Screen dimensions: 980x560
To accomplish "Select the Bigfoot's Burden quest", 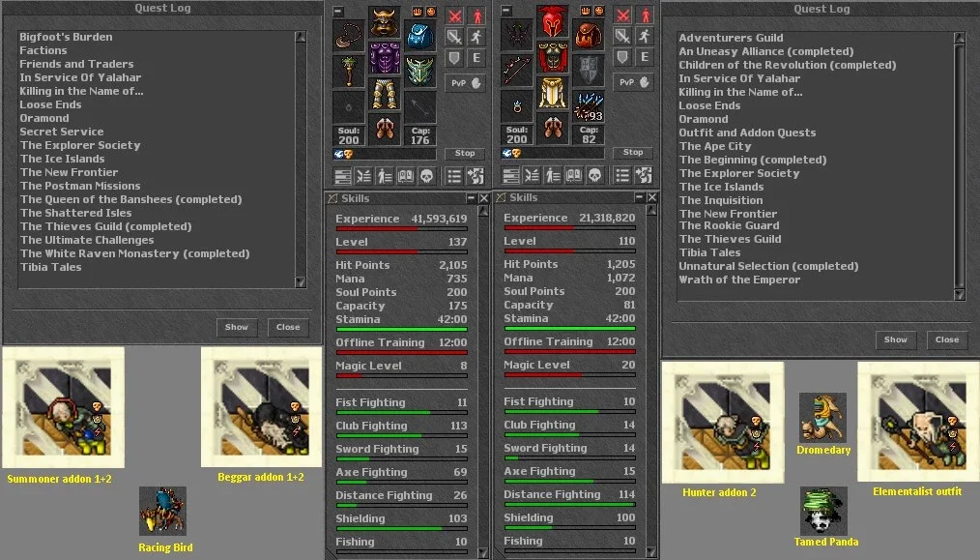I will point(67,37).
